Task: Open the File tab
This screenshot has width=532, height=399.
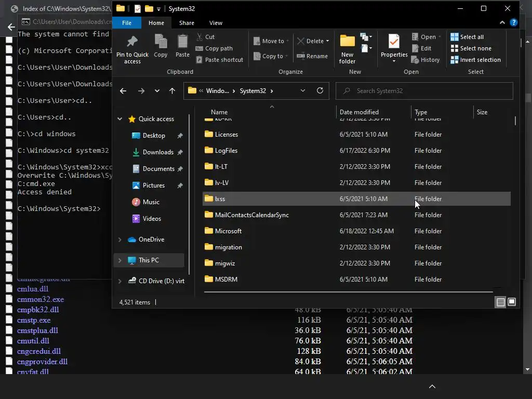Action: click(x=127, y=23)
